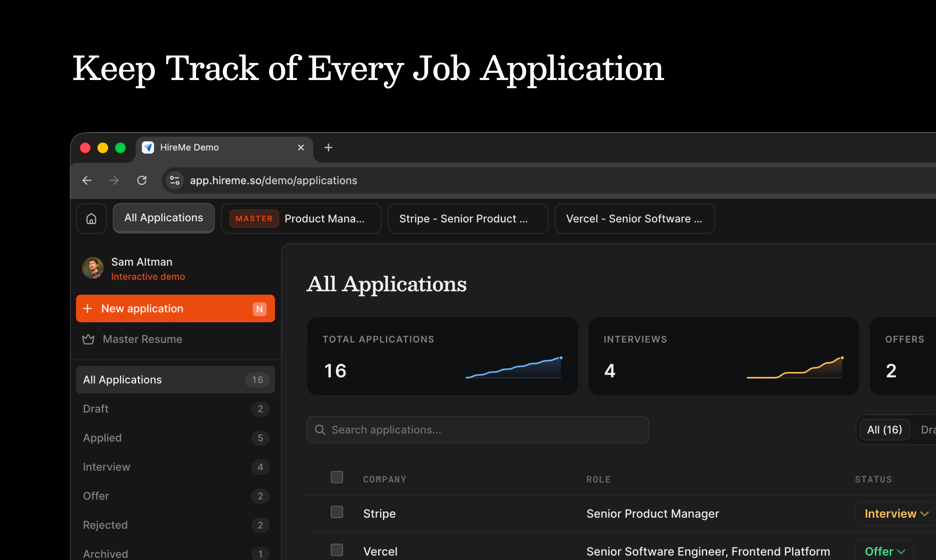The height and width of the screenshot is (560, 936).
Task: Click the macOS yellow minimize dot
Action: click(x=103, y=148)
